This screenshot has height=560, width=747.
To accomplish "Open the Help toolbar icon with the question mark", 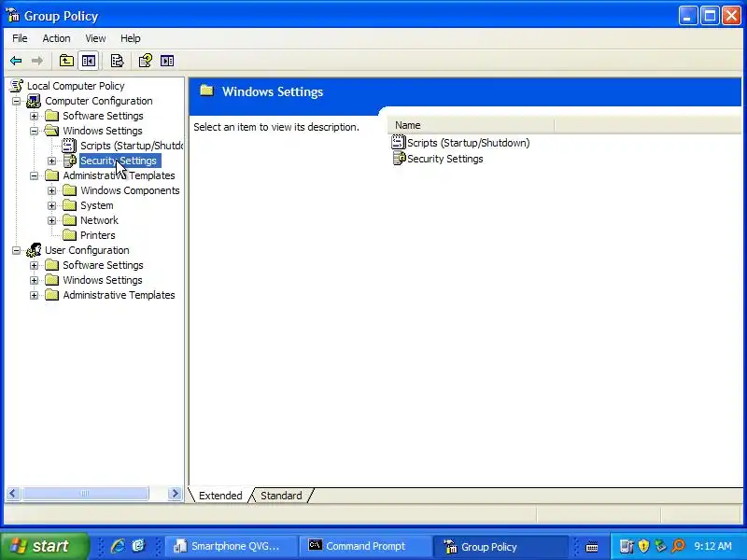I will point(145,61).
